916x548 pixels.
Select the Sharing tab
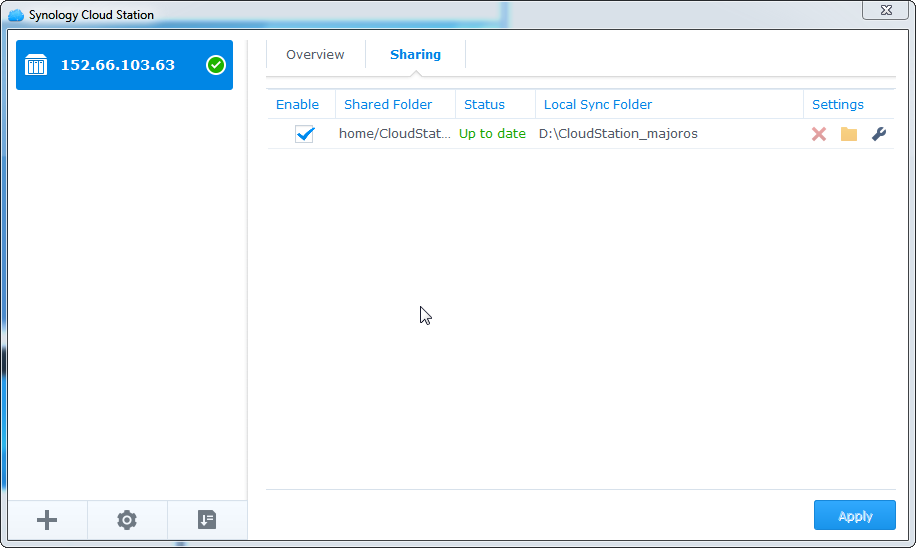coord(415,55)
